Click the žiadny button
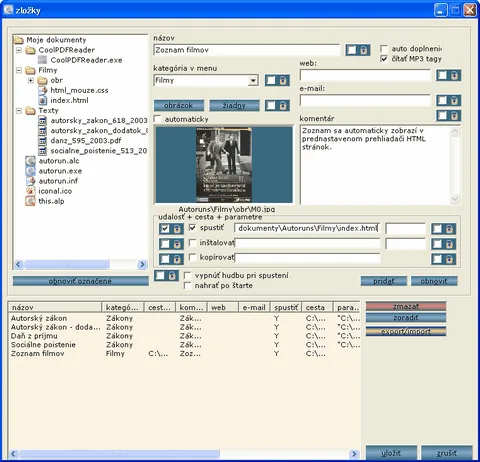This screenshot has height=462, width=480. (234, 105)
